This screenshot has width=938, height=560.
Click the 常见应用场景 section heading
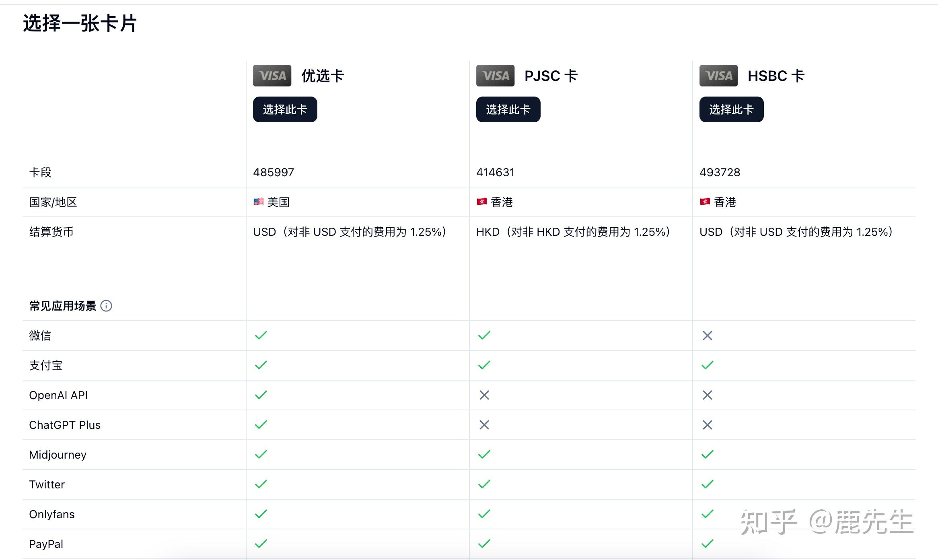(63, 306)
